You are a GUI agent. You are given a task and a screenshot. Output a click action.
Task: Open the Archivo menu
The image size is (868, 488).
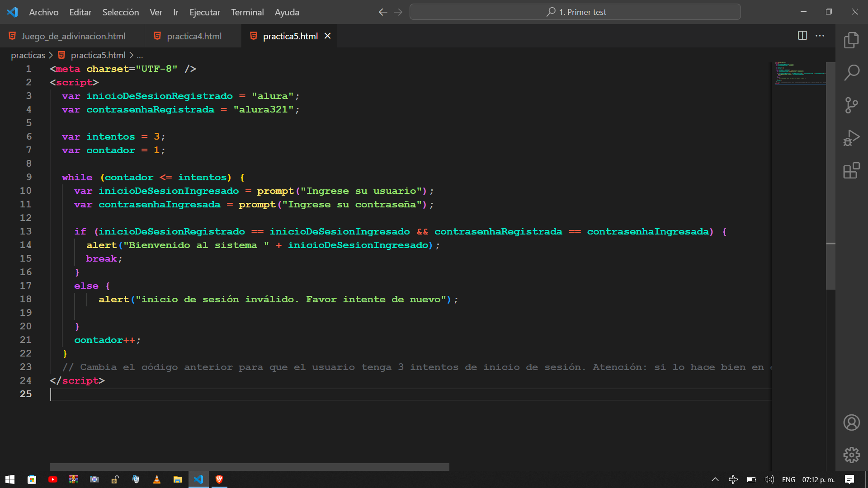(44, 12)
